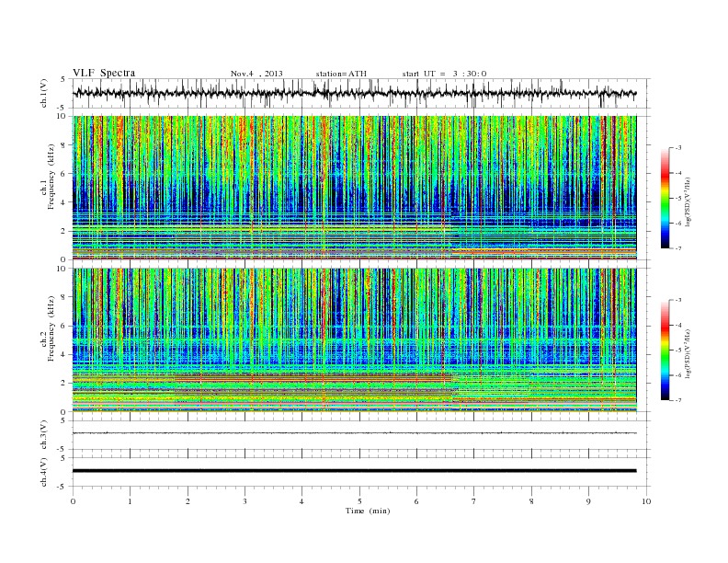Image resolution: width=728 pixels, height=563 pixels.
Task: Click the date 'Nov.4 , 2013' label
Action: (x=256, y=74)
